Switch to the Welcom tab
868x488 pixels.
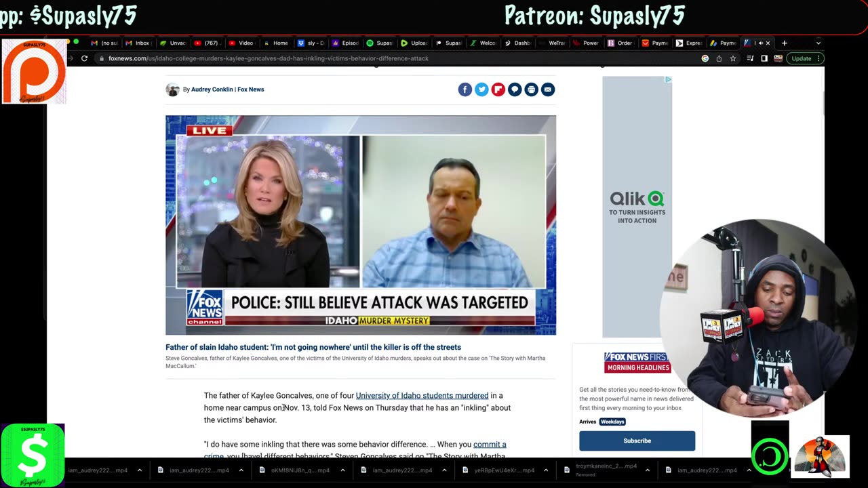[x=484, y=43]
